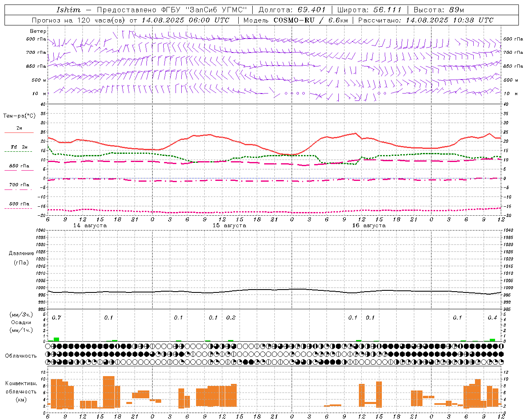Click forecast start time 14.08.2025 06:00 UTC
The height and width of the screenshot is (420, 525).
(185, 20)
